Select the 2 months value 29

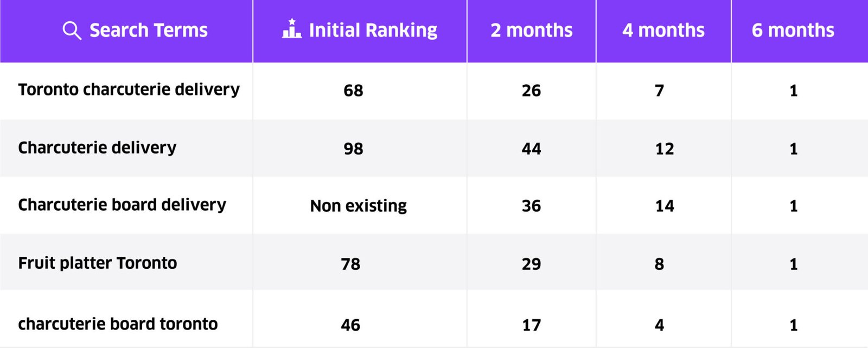coord(531,264)
